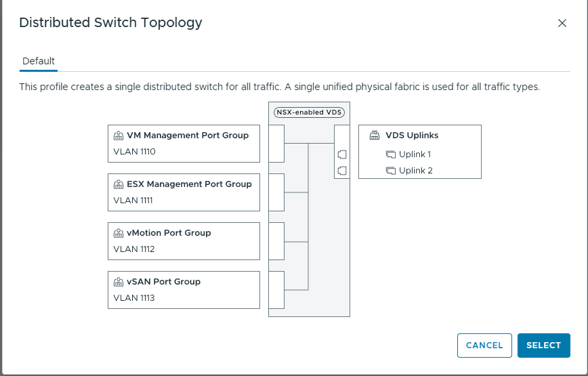
Task: Close the Distributed Switch Topology dialog
Action: 562,23
